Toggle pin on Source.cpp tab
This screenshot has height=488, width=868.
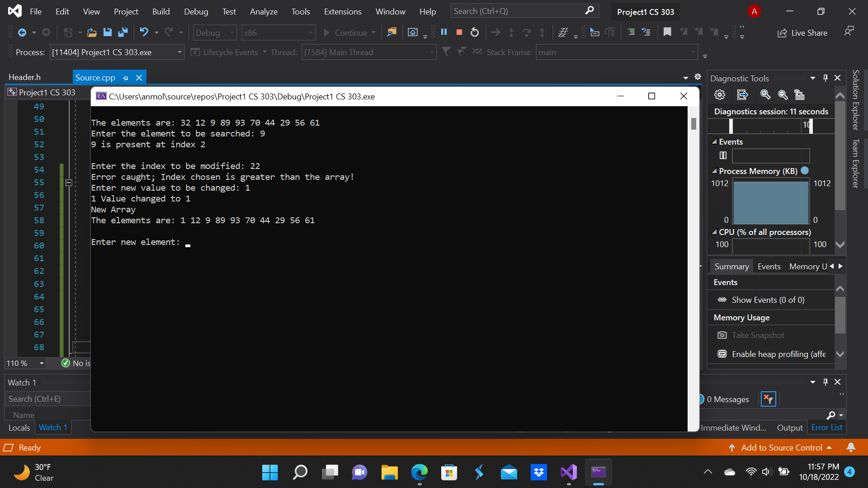pyautogui.click(x=126, y=78)
